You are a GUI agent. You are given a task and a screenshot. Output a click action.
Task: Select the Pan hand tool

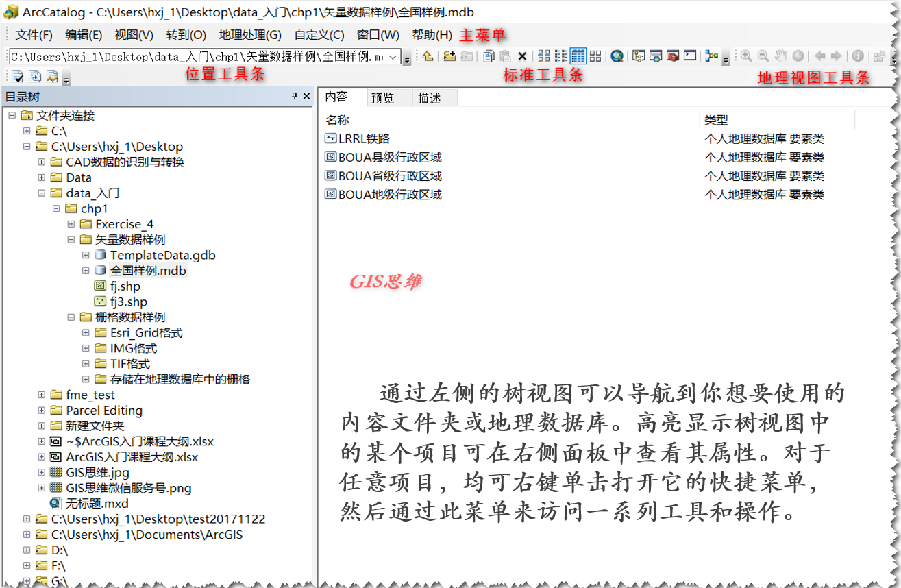780,56
